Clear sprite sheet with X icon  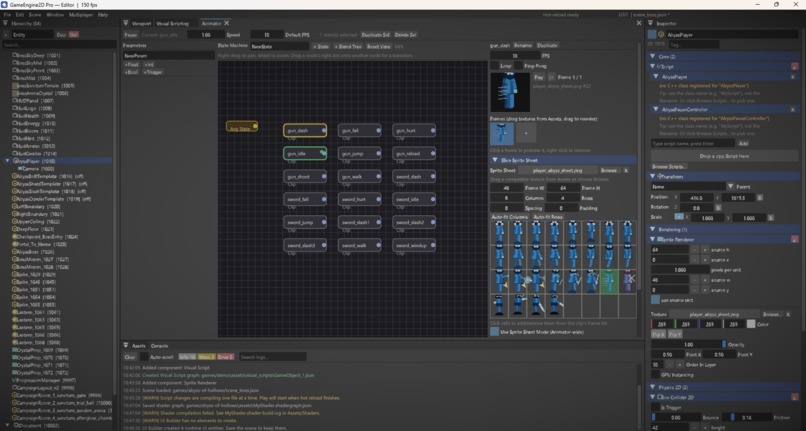click(626, 170)
